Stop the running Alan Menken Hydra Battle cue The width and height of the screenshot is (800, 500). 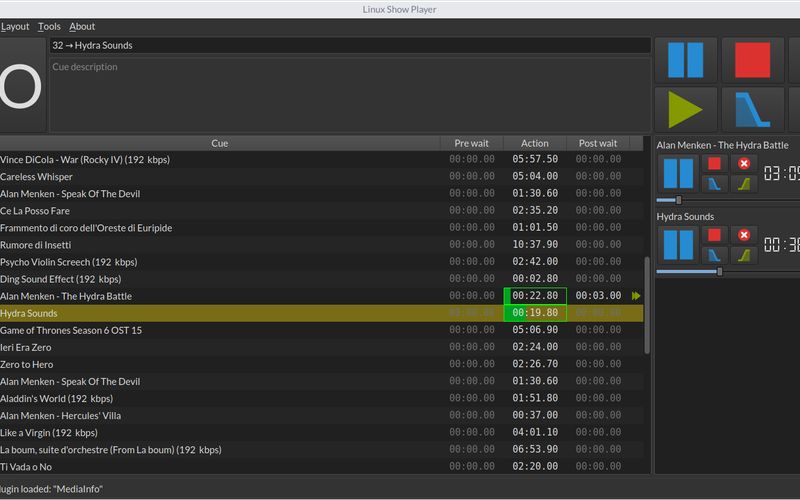coord(714,163)
